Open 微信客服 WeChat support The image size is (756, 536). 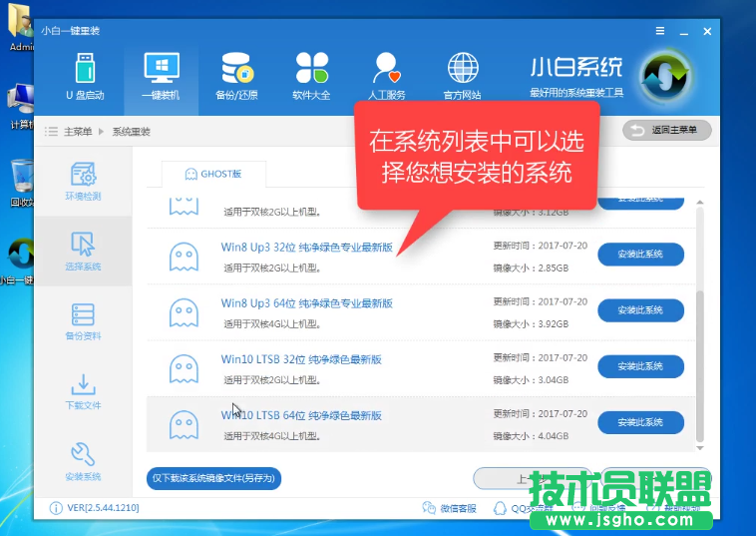pyautogui.click(x=450, y=508)
